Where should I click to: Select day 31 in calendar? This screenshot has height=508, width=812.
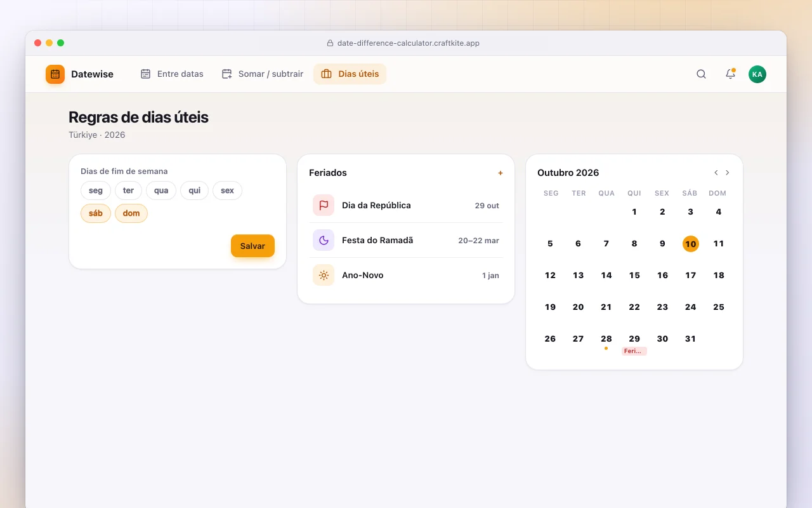pos(690,339)
